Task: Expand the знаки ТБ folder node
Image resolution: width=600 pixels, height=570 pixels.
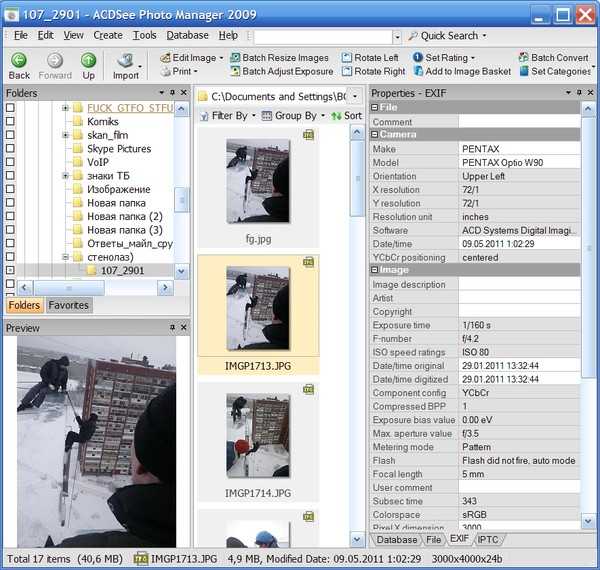Action: coord(65,176)
